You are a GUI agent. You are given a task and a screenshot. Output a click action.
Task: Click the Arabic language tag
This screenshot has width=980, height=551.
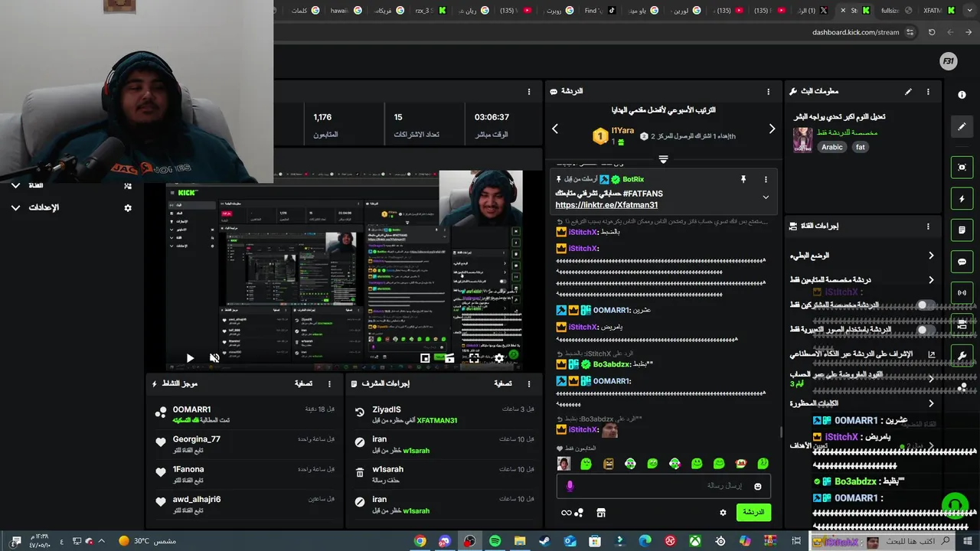click(x=832, y=147)
